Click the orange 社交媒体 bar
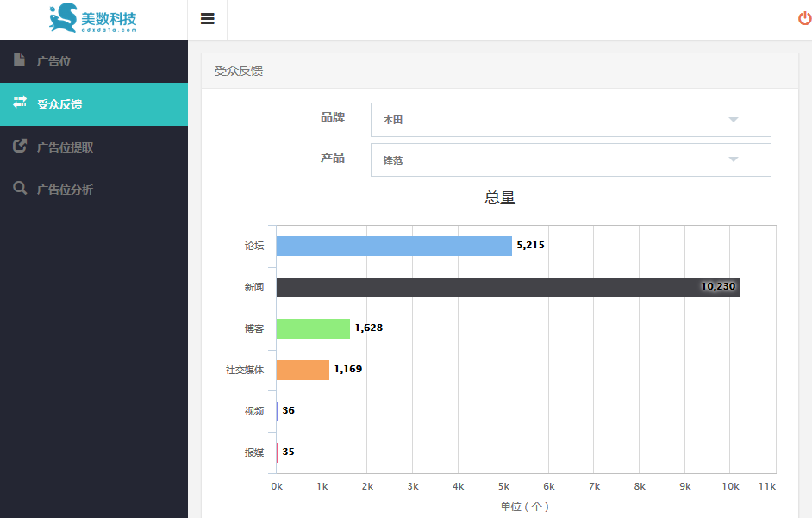Screen dimensions: 812x518 click(303, 371)
